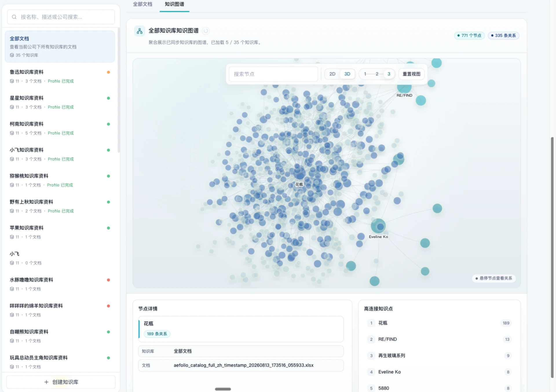Screen dimensions: 556x392
Task: Select 花瓶 in the 高连接知识点 list
Action: pos(439,323)
